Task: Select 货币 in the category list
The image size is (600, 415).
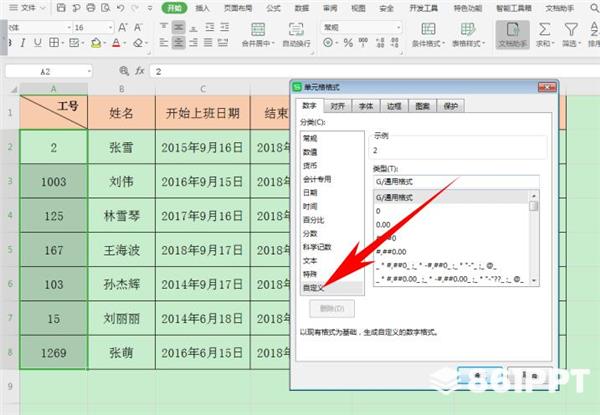Action: click(x=332, y=165)
